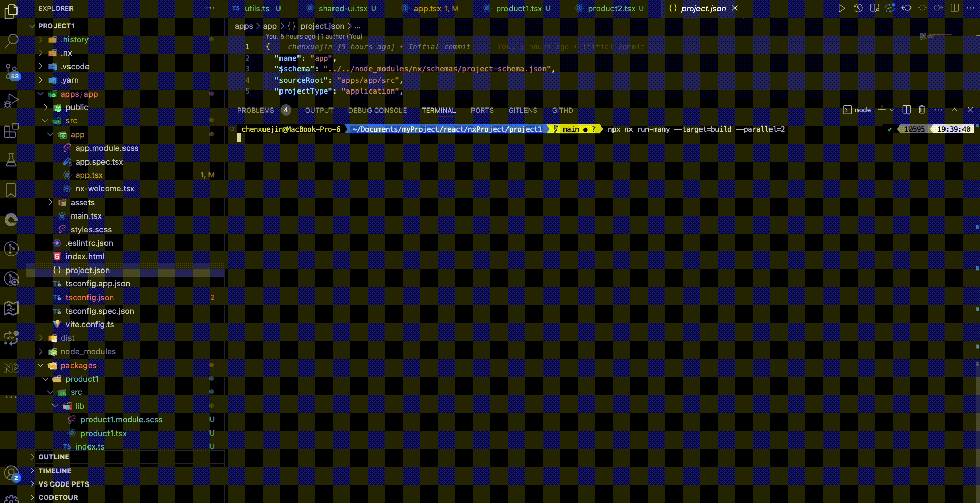Open the Bookmarks view
The width and height of the screenshot is (980, 503).
pyautogui.click(x=11, y=190)
